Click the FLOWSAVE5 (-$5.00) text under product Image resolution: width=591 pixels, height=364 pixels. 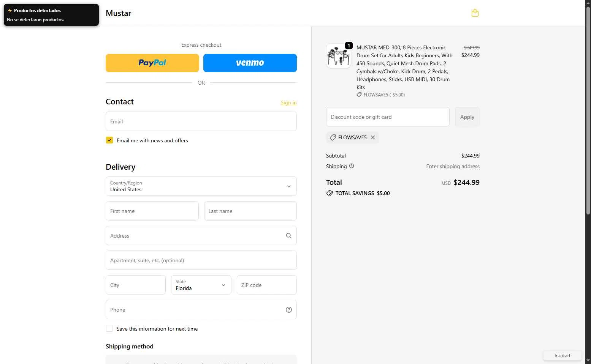[x=384, y=95]
